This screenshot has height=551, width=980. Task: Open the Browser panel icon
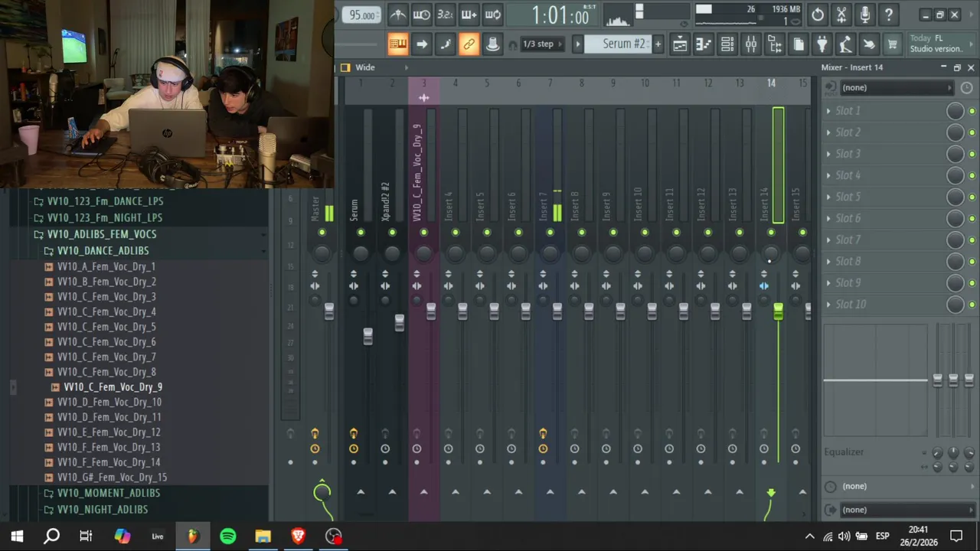pyautogui.click(x=774, y=44)
